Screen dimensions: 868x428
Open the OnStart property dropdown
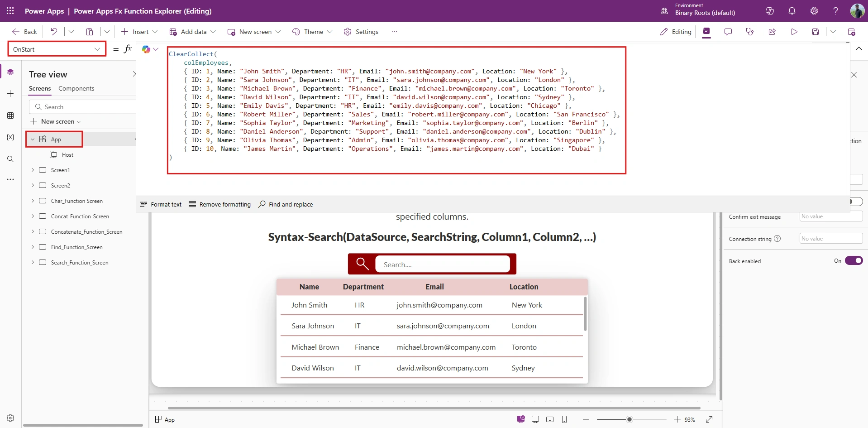pyautogui.click(x=57, y=49)
